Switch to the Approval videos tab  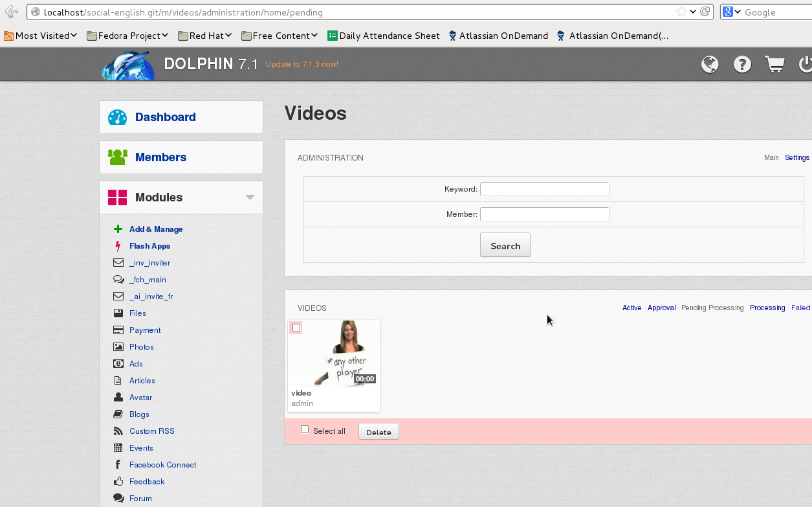point(661,308)
